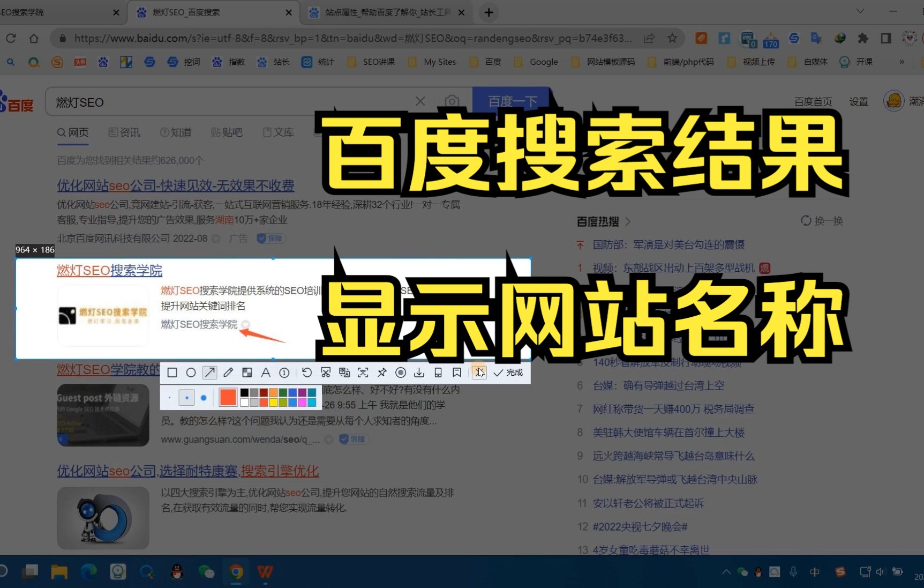Screen dimensions: 924x588
Task: Click the current orange-red color swatch
Action: (228, 398)
